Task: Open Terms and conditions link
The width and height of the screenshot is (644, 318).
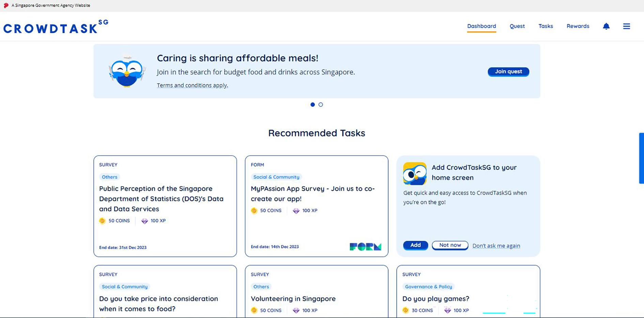Action: pos(192,85)
